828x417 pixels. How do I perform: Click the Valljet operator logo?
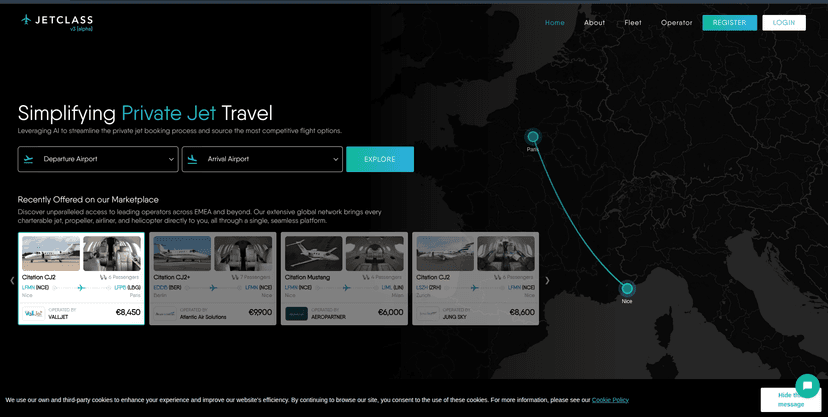click(32, 312)
